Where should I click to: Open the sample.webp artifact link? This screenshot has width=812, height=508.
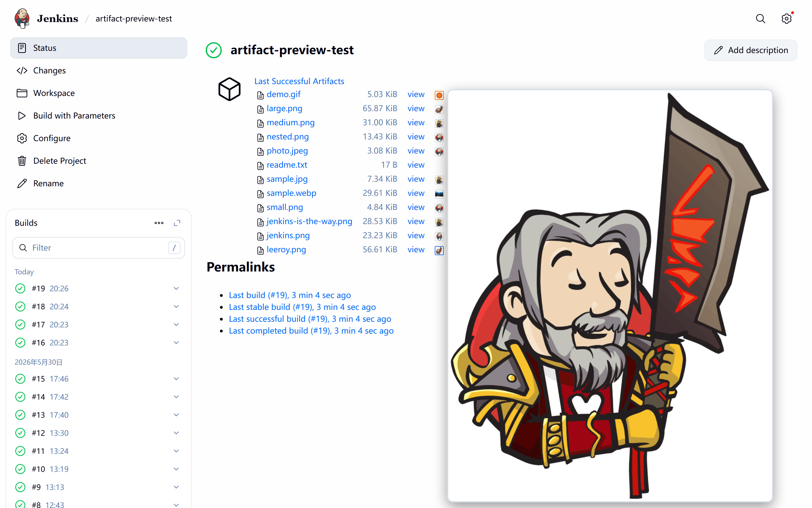point(292,193)
